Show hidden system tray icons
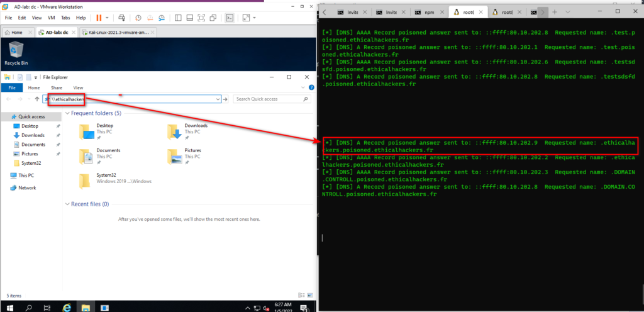Image resolution: width=644 pixels, height=312 pixels. (247, 308)
